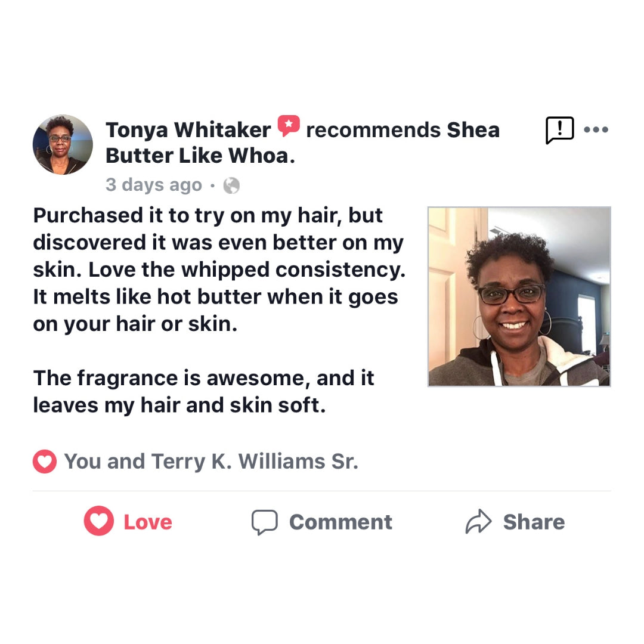Viewport: 644px width, 644px height.
Task: Click the paragraph about awesome fragrance
Action: tap(203, 391)
